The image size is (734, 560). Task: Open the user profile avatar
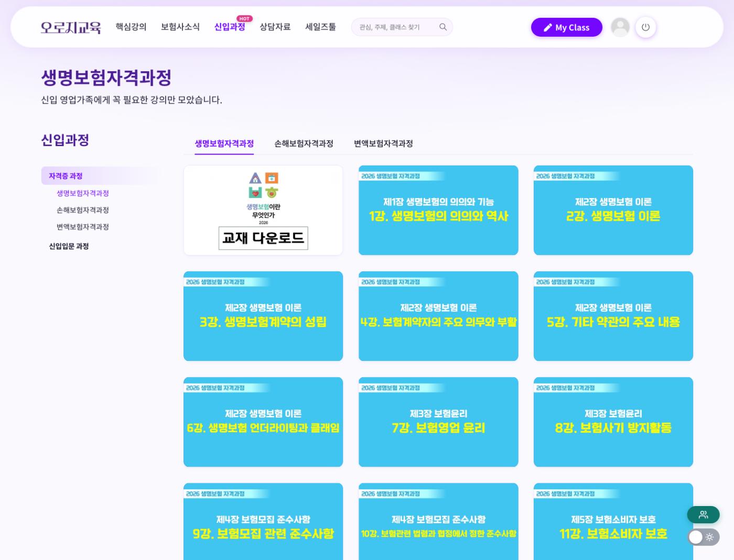[x=620, y=27]
